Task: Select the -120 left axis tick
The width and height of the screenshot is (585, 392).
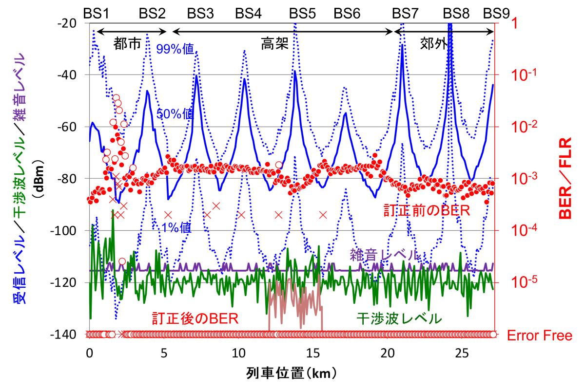Action: point(63,283)
